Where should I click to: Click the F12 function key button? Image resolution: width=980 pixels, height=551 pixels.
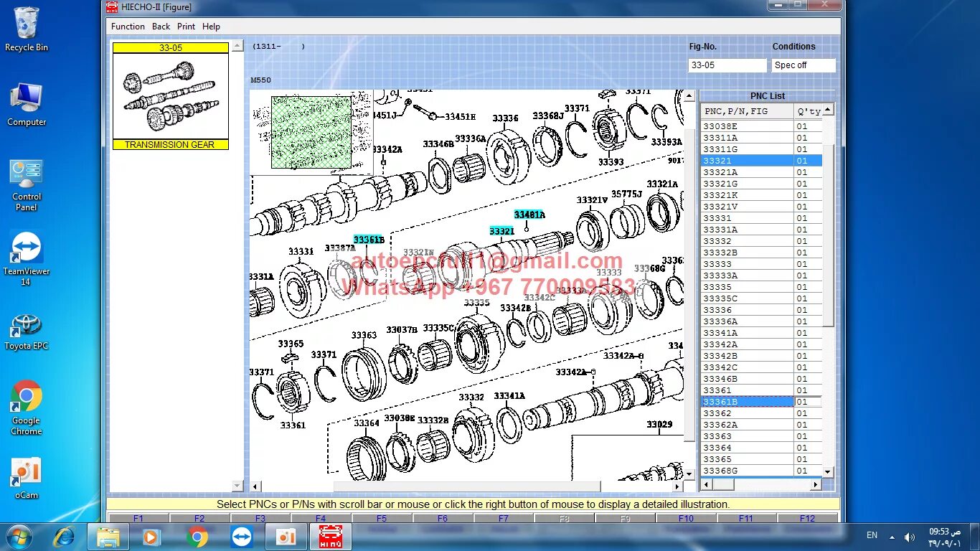(x=807, y=518)
